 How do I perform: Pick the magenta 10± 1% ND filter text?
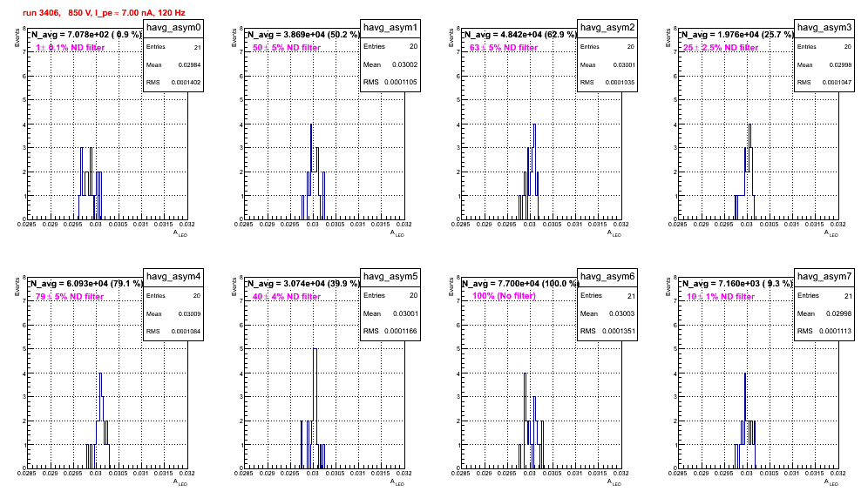721,297
